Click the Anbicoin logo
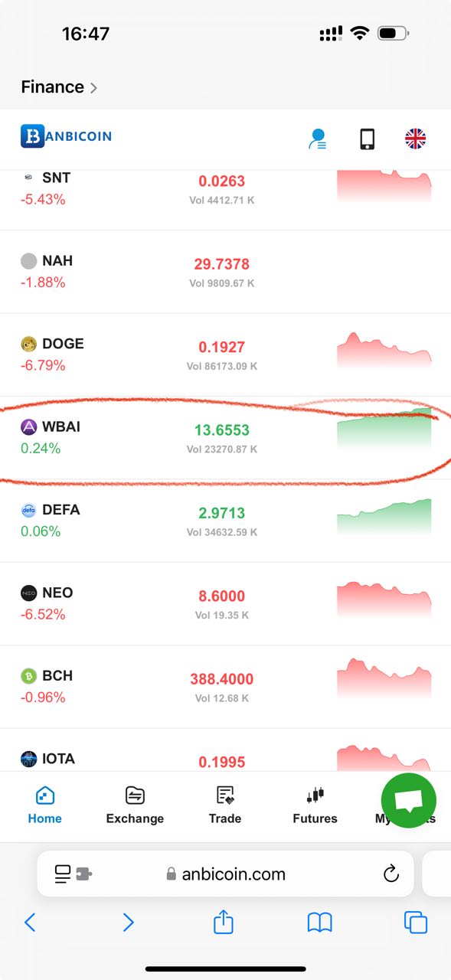 [x=67, y=136]
